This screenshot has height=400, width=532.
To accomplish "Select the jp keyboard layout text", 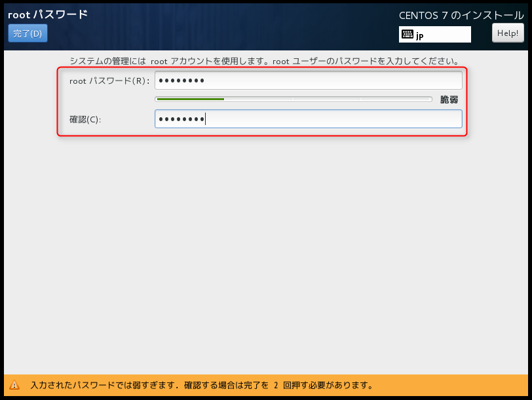I will click(420, 35).
